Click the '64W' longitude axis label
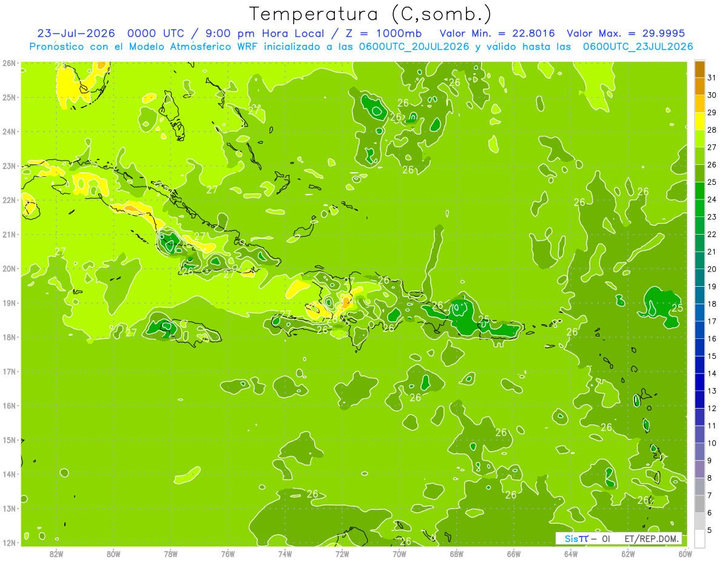 pos(571,554)
